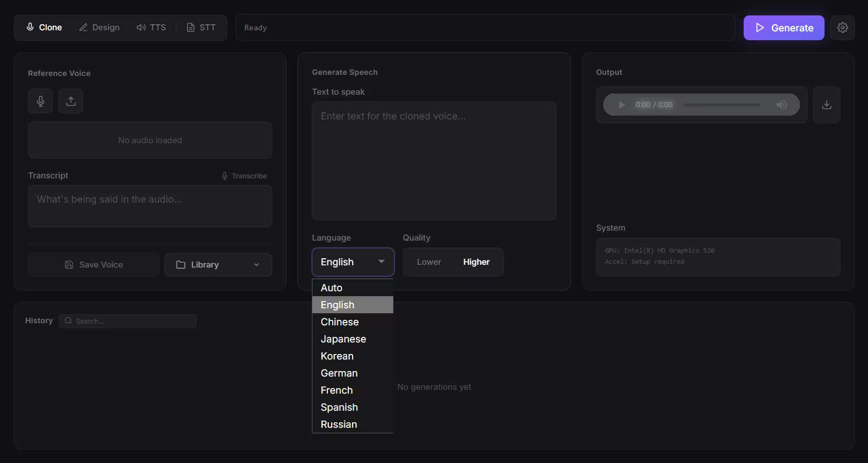
Task: Select Lower quality option
Action: click(x=429, y=262)
